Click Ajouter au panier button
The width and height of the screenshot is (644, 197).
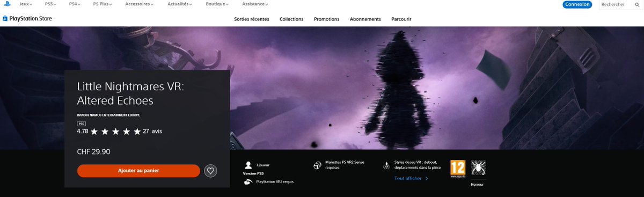pyautogui.click(x=138, y=171)
